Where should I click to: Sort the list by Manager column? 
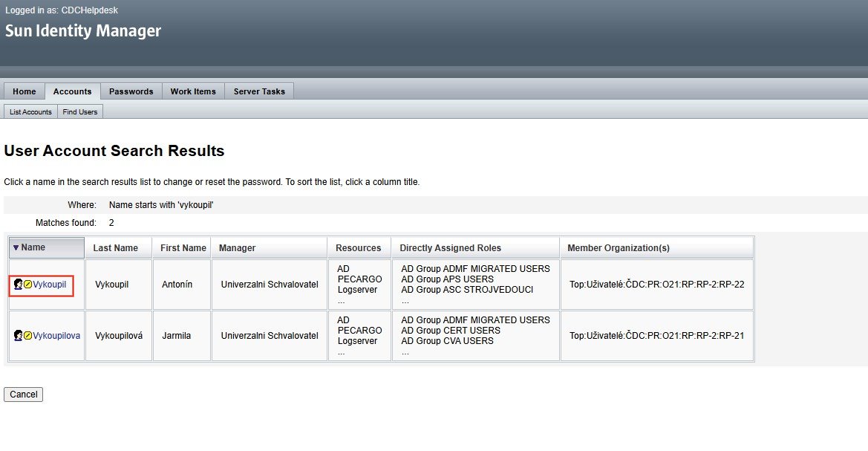[238, 248]
